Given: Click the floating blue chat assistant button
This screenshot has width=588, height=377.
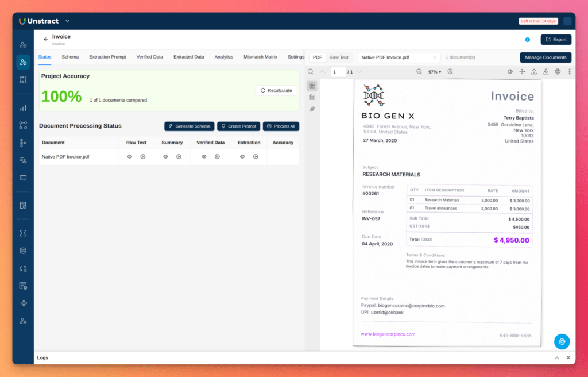Looking at the screenshot, I should (x=562, y=341).
